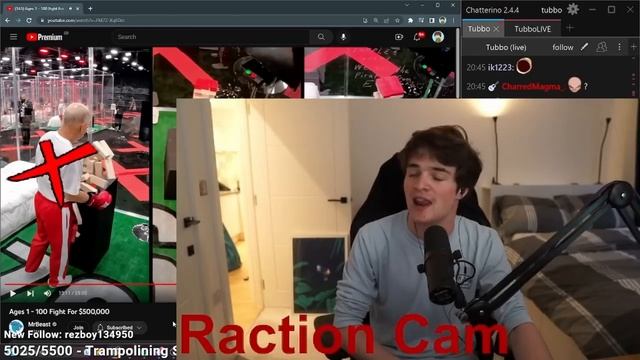This screenshot has height=360, width=640.
Task: Close the YouTube browser tab
Action: [78, 8]
